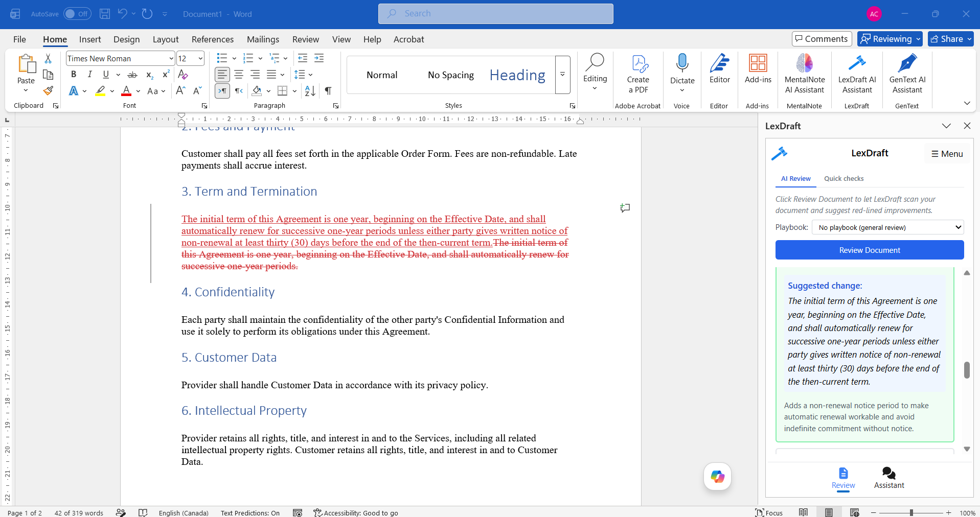Apply the Text Highlight Color

point(100,91)
